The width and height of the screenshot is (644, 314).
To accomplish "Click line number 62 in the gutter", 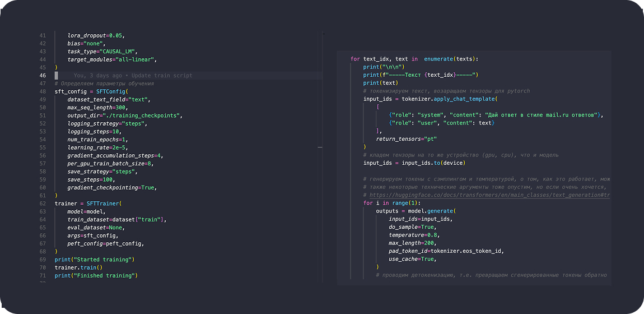I will point(43,204).
